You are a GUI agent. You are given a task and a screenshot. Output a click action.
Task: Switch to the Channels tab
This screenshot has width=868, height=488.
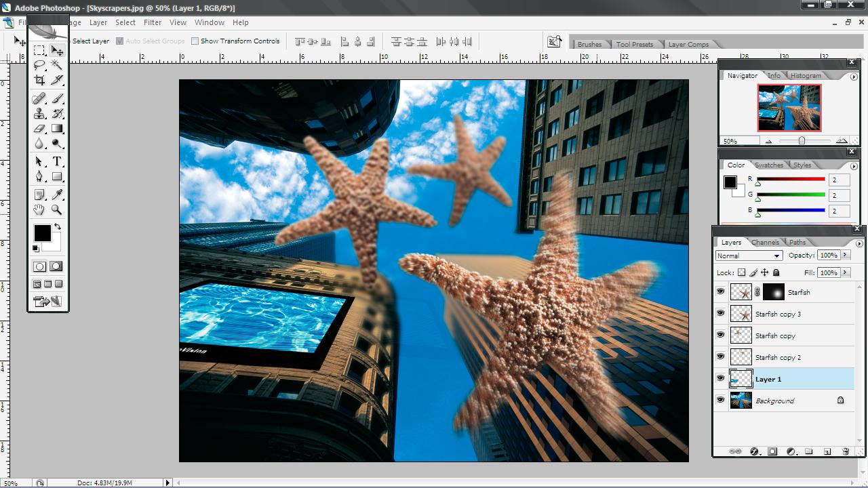click(x=765, y=242)
